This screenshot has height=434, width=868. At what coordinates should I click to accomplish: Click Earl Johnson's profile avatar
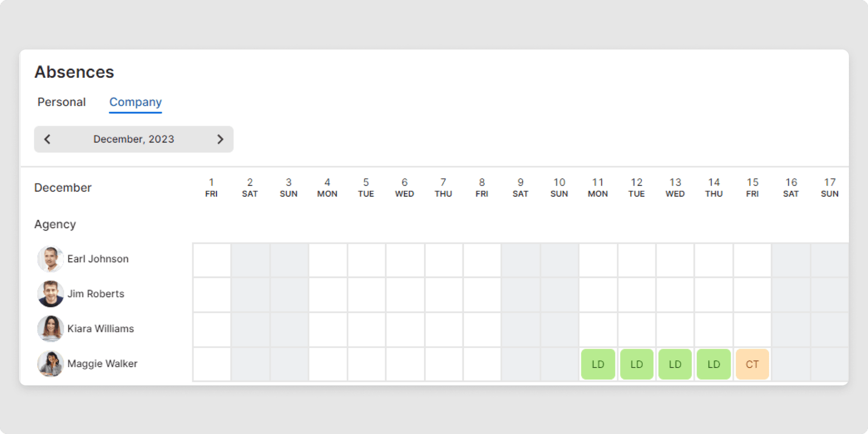click(50, 259)
